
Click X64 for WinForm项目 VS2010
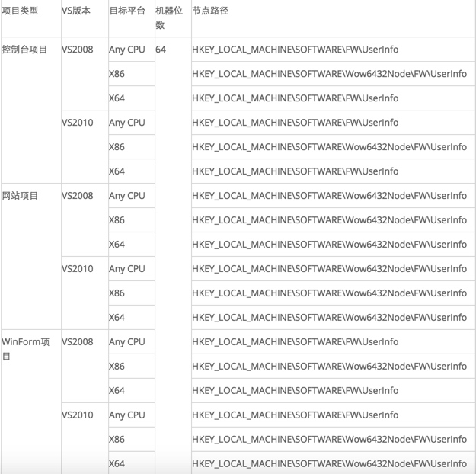pos(132,463)
